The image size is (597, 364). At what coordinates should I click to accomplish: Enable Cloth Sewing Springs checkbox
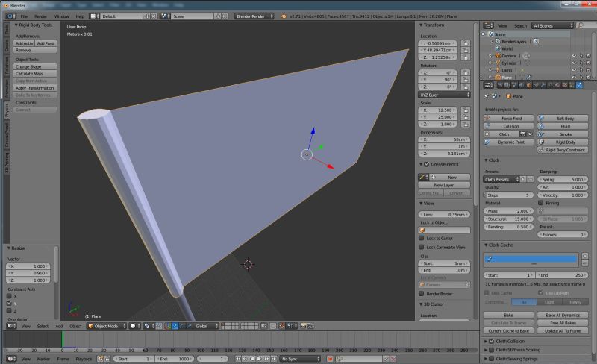pyautogui.click(x=492, y=358)
